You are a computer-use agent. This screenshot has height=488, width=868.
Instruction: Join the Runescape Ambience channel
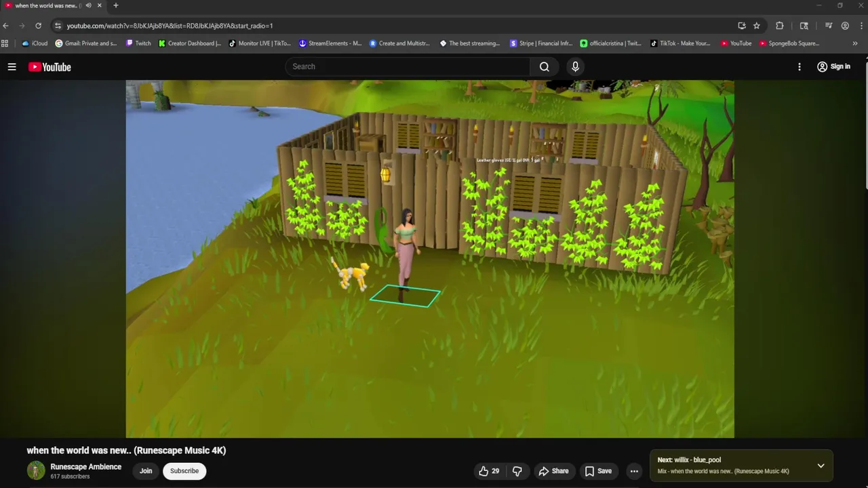coord(146,471)
